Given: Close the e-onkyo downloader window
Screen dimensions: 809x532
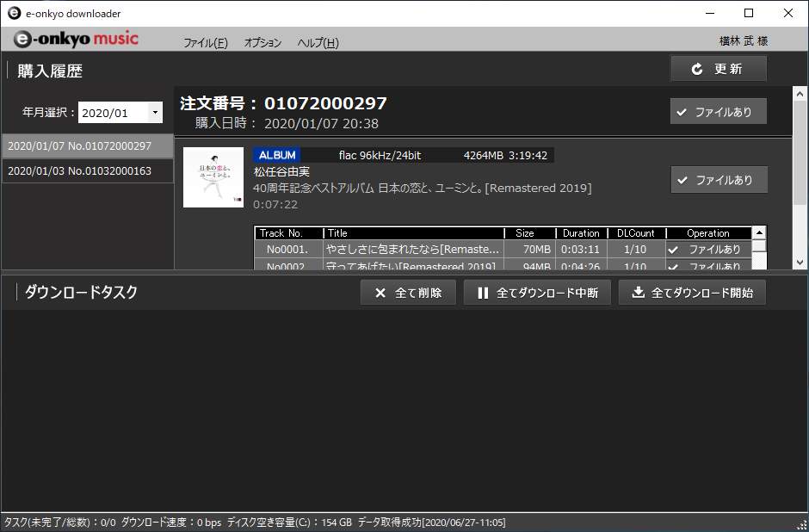Looking at the screenshot, I should tap(787, 14).
